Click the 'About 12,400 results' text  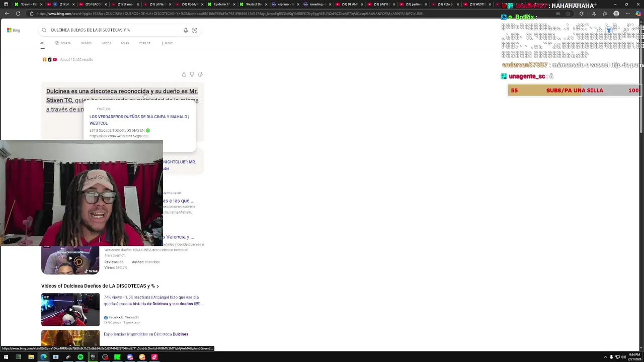point(76,59)
